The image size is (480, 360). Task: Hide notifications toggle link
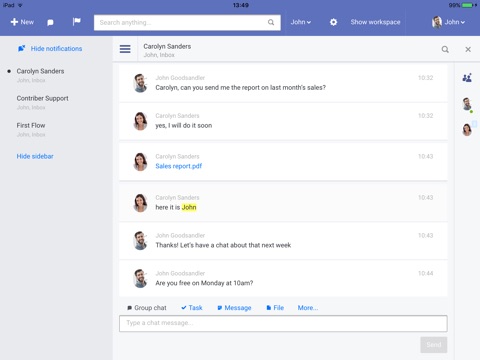click(x=50, y=49)
